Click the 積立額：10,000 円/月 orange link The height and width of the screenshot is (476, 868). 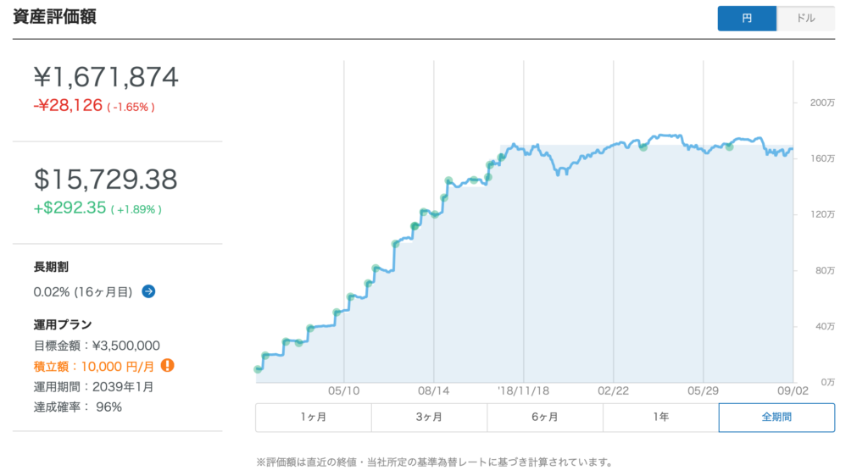[94, 367]
